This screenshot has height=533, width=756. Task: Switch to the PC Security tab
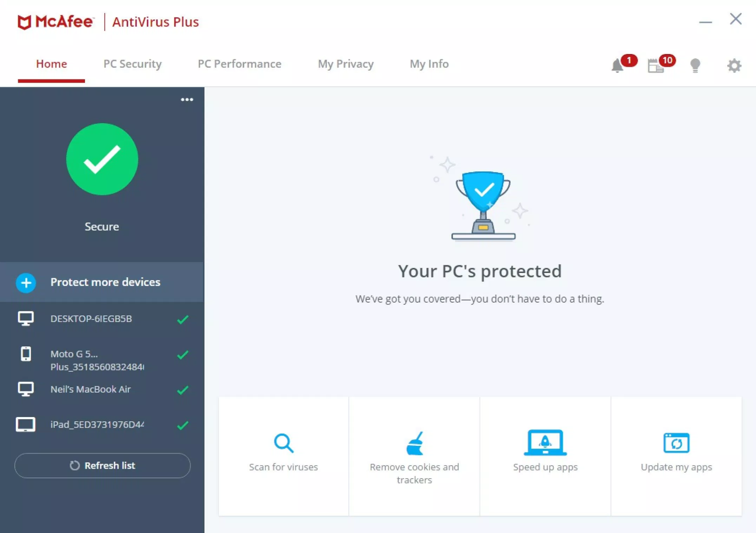click(132, 64)
